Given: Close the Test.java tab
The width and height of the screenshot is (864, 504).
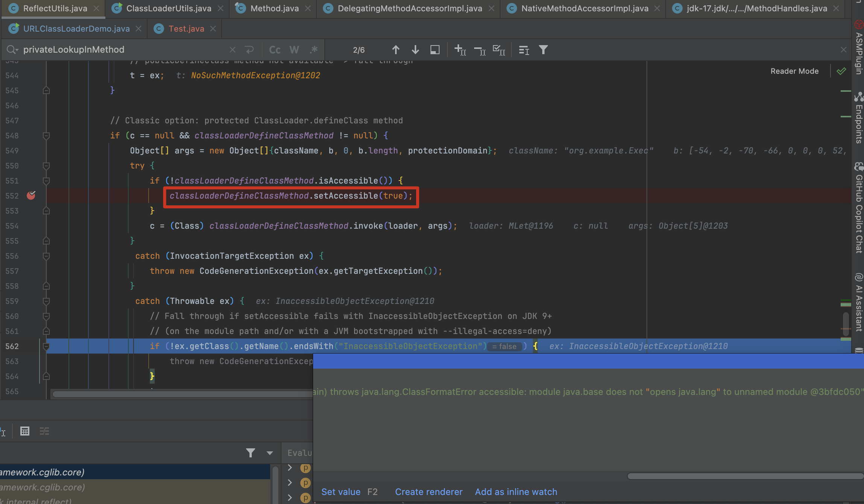Looking at the screenshot, I should 213,29.
